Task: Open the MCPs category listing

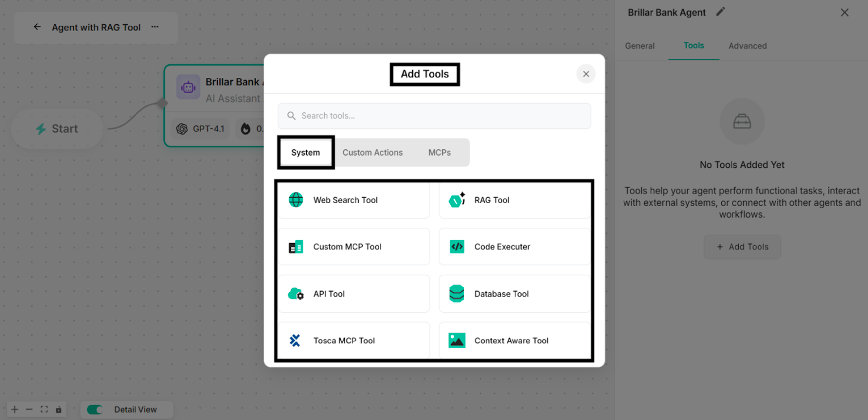Action: [x=439, y=152]
